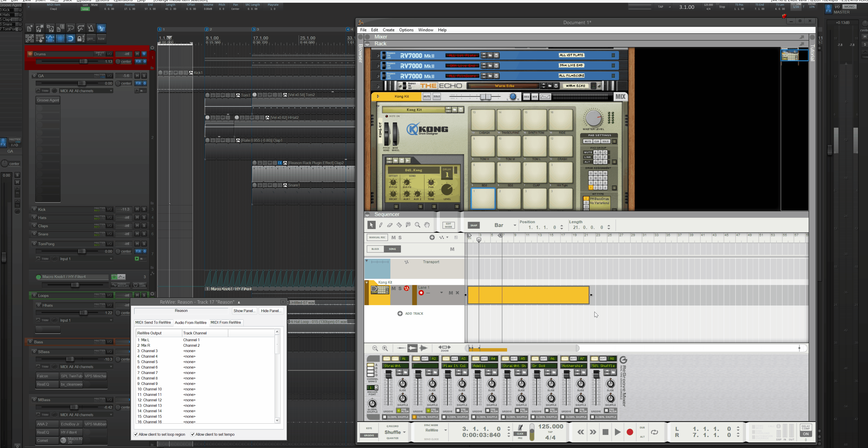Toggle Allow client to set loop region

click(x=136, y=435)
